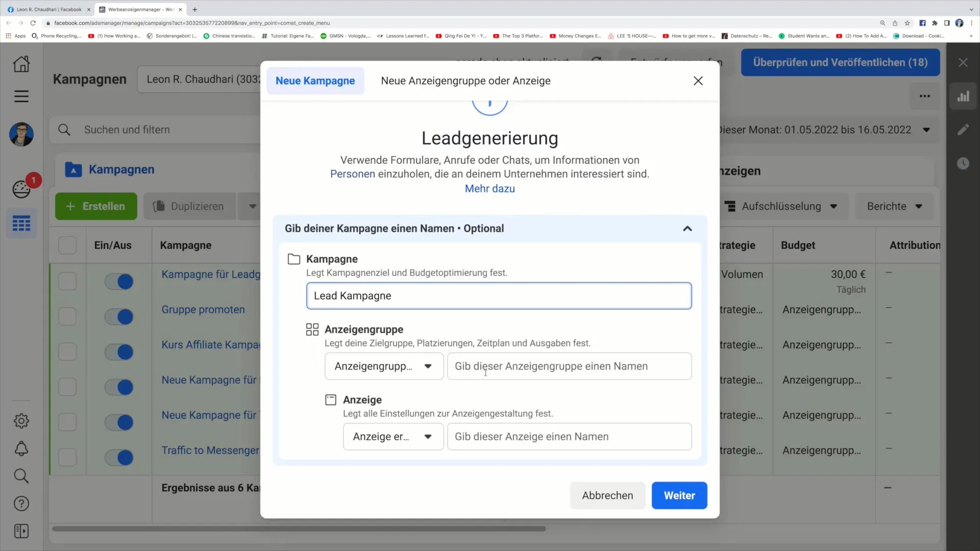Switch to Leon R. Chaudhari Facebook browser tab
The image size is (980, 551).
48,9
